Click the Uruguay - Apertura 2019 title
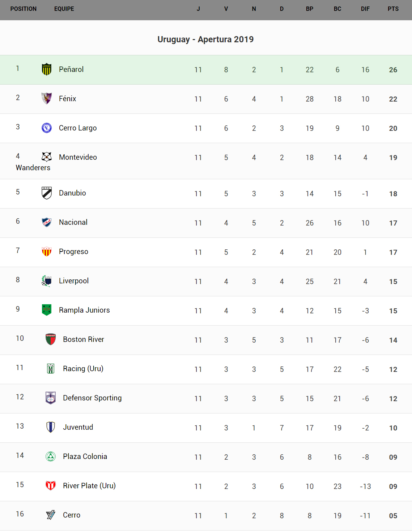The width and height of the screenshot is (412, 532). (x=205, y=39)
